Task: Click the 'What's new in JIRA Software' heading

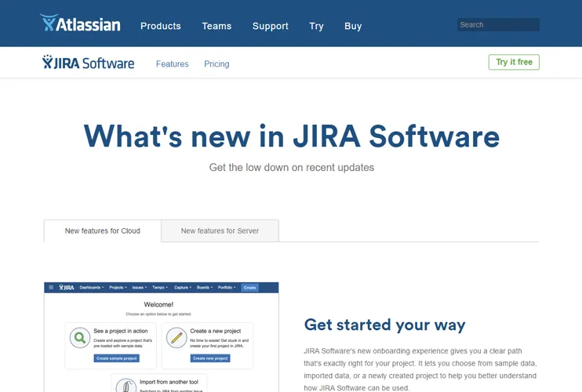Action: click(x=291, y=136)
